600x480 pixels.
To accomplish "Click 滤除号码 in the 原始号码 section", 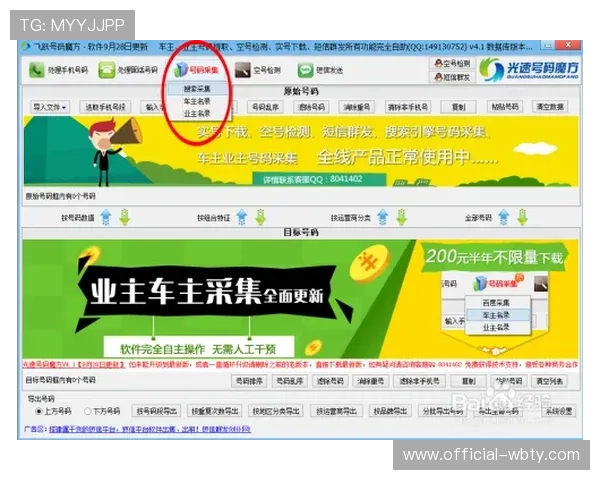I will point(311,107).
